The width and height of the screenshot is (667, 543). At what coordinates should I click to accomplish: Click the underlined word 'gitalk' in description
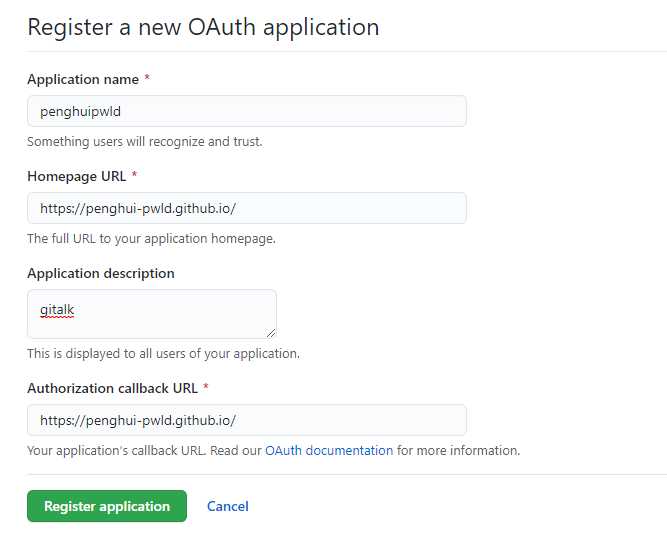(x=57, y=310)
